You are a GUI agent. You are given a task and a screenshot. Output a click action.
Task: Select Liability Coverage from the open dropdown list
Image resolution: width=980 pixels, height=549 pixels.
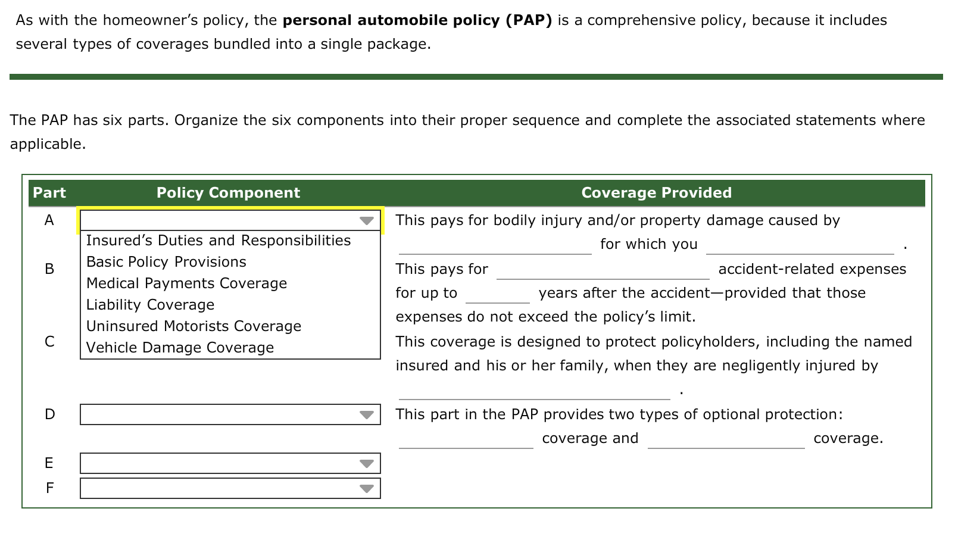(149, 304)
